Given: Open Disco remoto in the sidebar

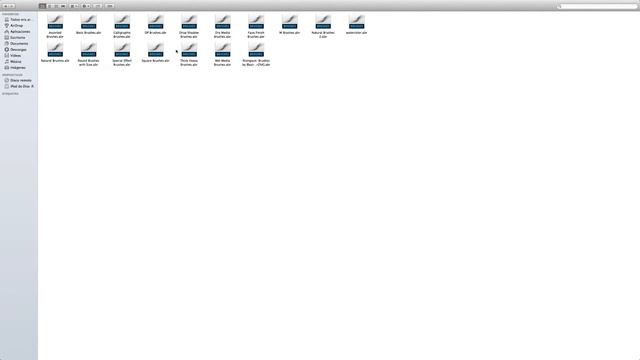Looking at the screenshot, I should [x=19, y=80].
